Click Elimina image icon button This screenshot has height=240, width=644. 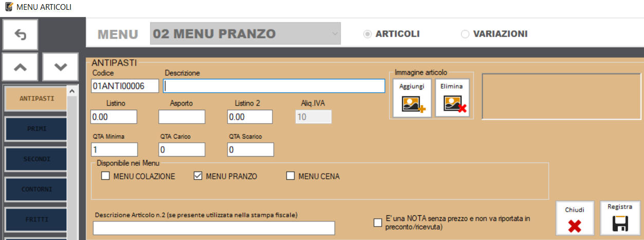point(452,98)
